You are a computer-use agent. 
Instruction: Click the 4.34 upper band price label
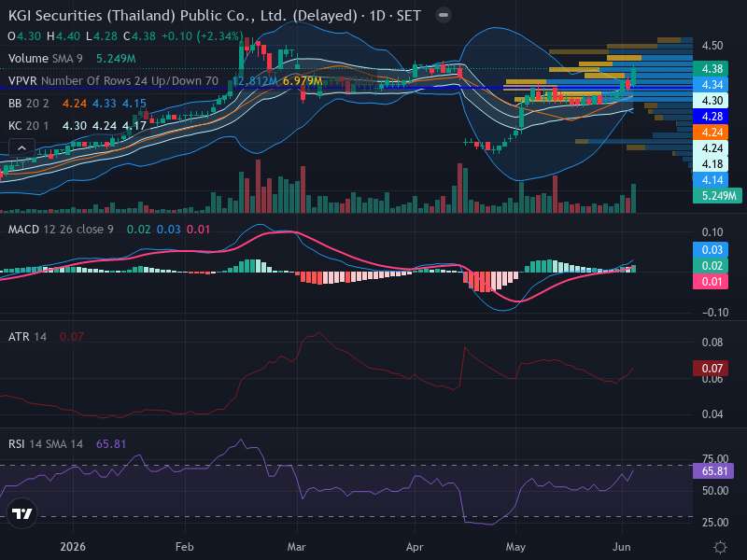[x=711, y=85]
